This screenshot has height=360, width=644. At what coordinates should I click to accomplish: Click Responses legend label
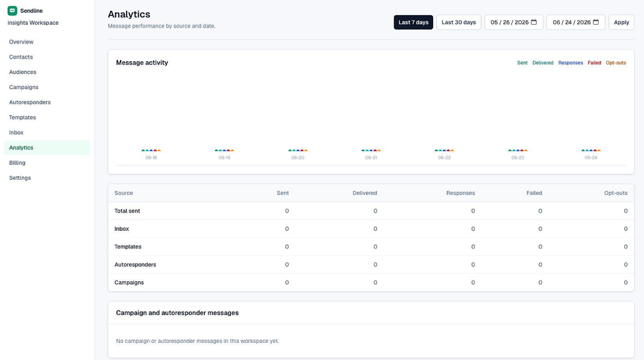570,63
